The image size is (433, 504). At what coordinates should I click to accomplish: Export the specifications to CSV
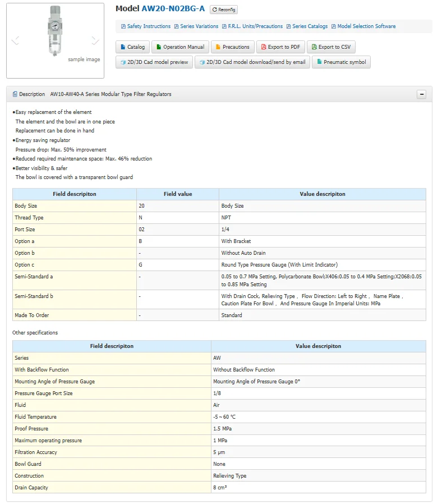331,47
